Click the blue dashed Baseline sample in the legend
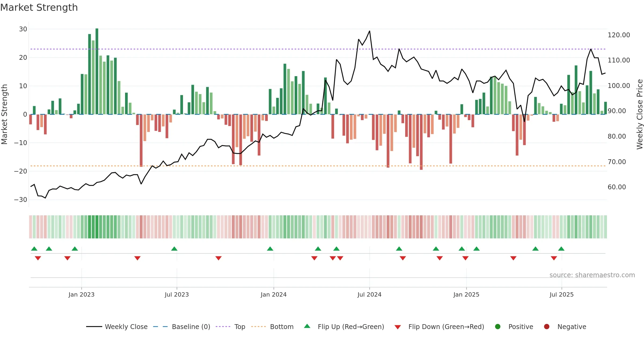This screenshot has height=362, width=644. click(160, 327)
